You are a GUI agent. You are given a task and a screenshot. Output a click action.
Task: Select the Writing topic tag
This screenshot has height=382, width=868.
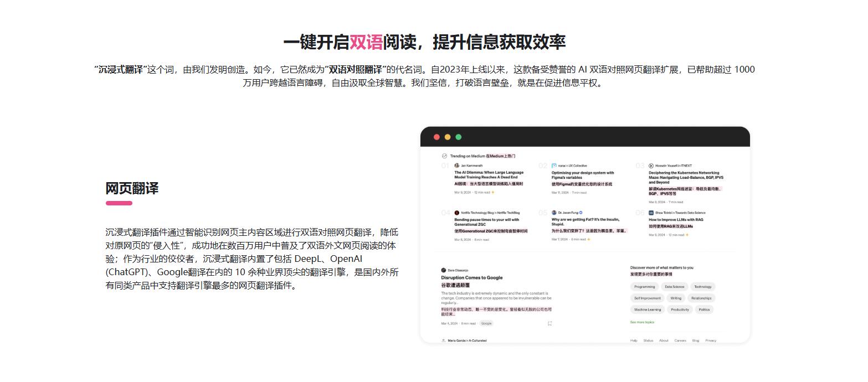coord(676,298)
